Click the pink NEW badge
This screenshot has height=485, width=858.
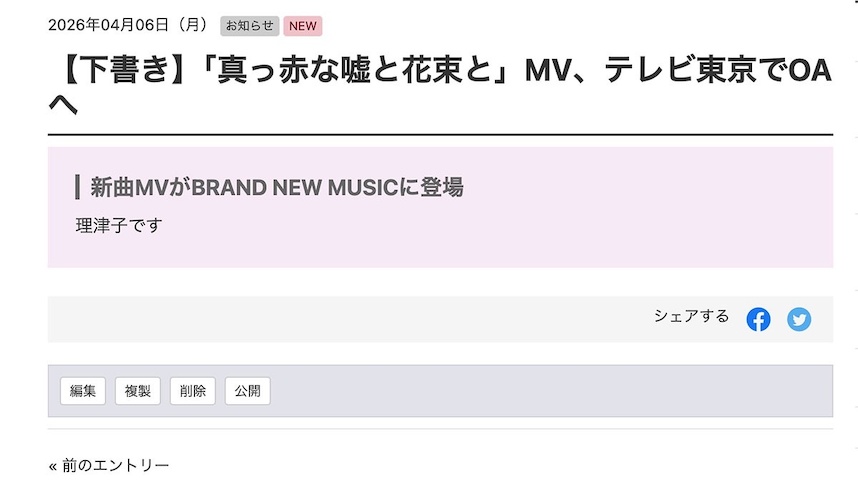point(303,26)
